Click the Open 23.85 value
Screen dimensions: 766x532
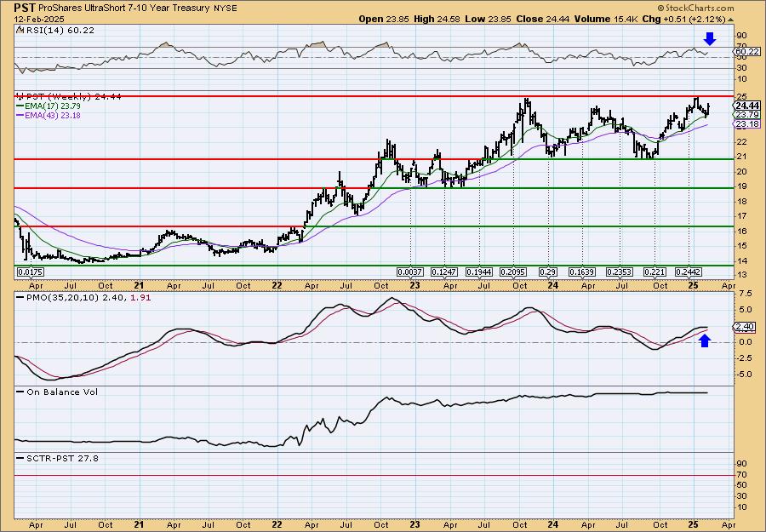pyautogui.click(x=383, y=19)
